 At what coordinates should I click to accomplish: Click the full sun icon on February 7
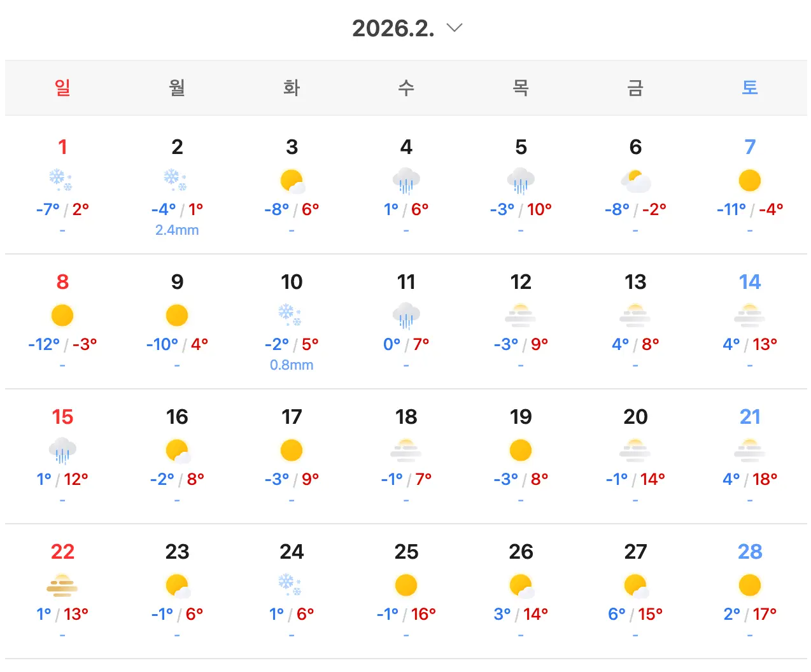point(749,180)
